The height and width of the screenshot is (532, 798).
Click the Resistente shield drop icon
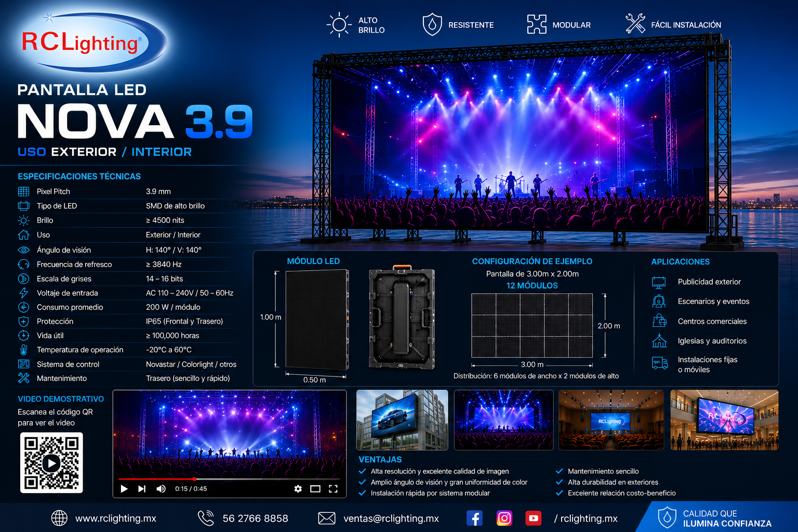click(x=432, y=24)
